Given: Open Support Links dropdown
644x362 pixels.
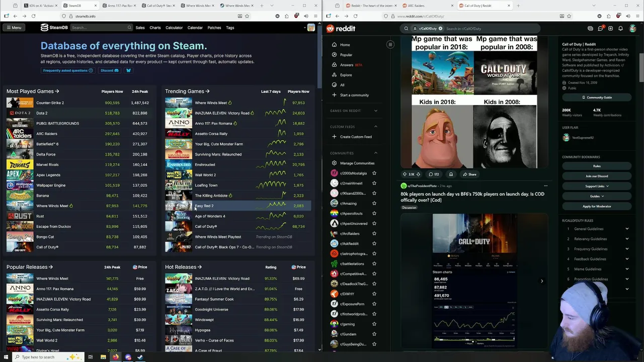Looking at the screenshot, I should pos(597,186).
